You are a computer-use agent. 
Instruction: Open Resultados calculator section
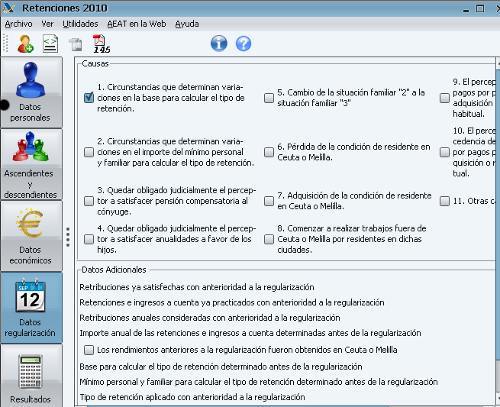click(x=31, y=376)
